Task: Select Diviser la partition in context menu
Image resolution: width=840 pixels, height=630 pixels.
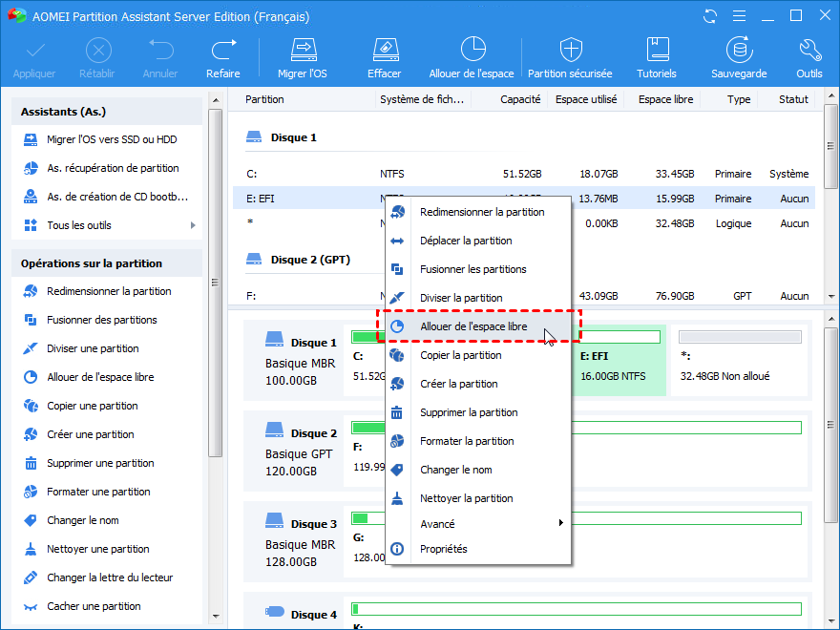Action: pyautogui.click(x=478, y=298)
